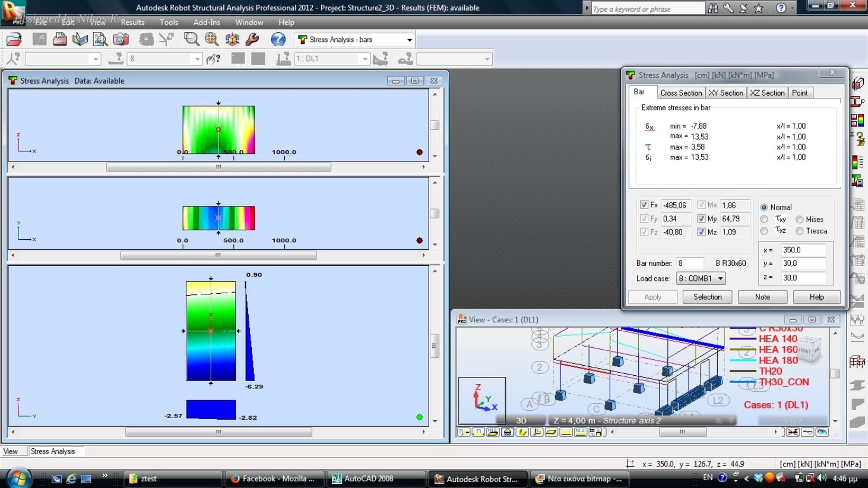The width and height of the screenshot is (868, 488).
Task: Open the Load case COMB1 dropdown
Action: click(719, 278)
